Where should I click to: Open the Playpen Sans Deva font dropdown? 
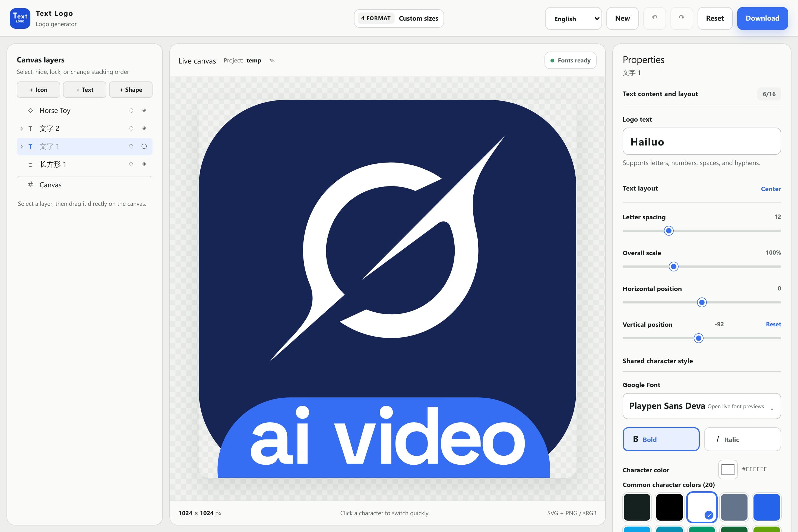(x=702, y=406)
